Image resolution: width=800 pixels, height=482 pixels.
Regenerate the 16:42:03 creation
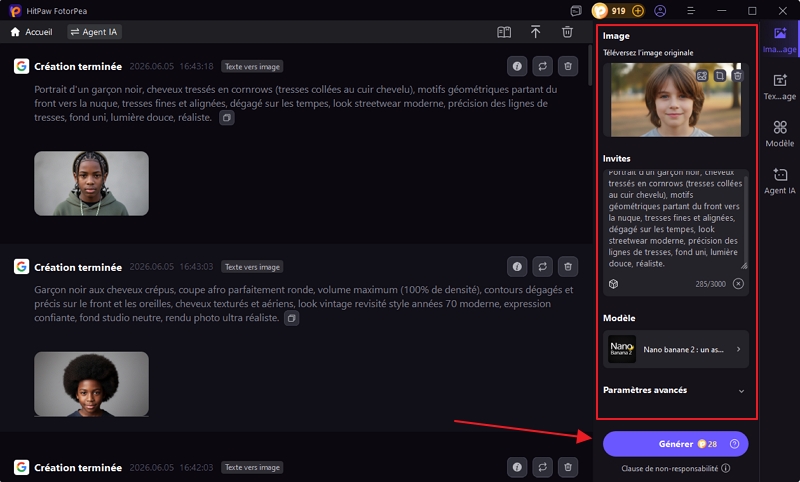tap(542, 467)
